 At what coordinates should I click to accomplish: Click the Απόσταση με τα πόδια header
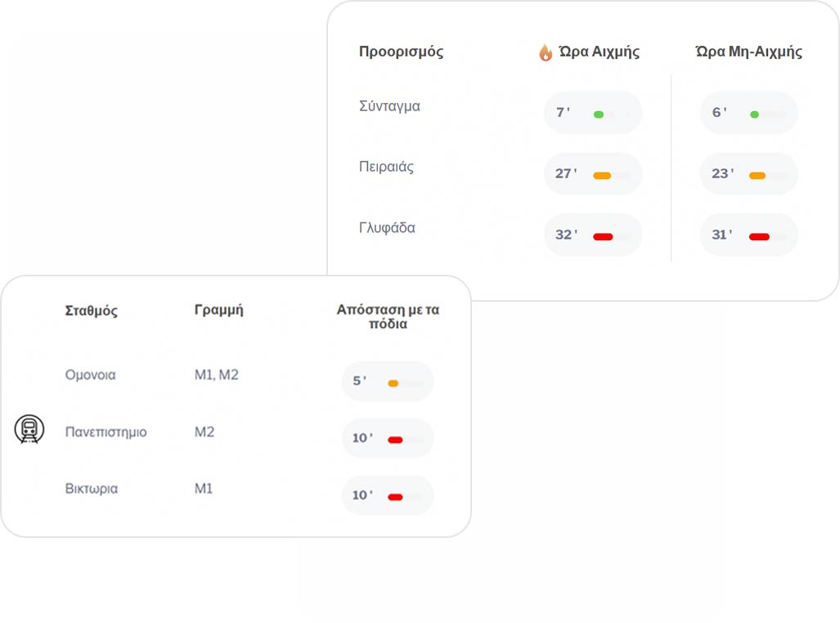[x=388, y=316]
